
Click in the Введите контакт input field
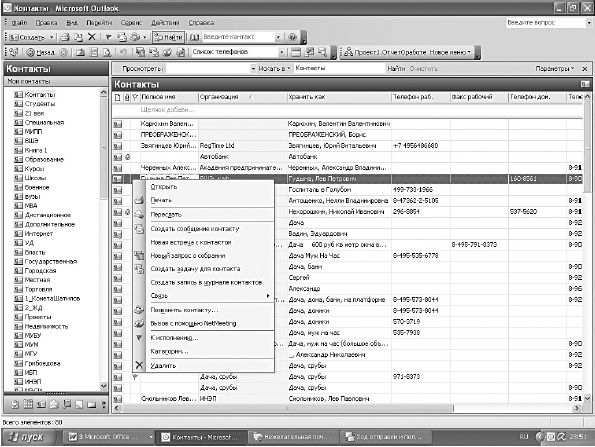(238, 37)
